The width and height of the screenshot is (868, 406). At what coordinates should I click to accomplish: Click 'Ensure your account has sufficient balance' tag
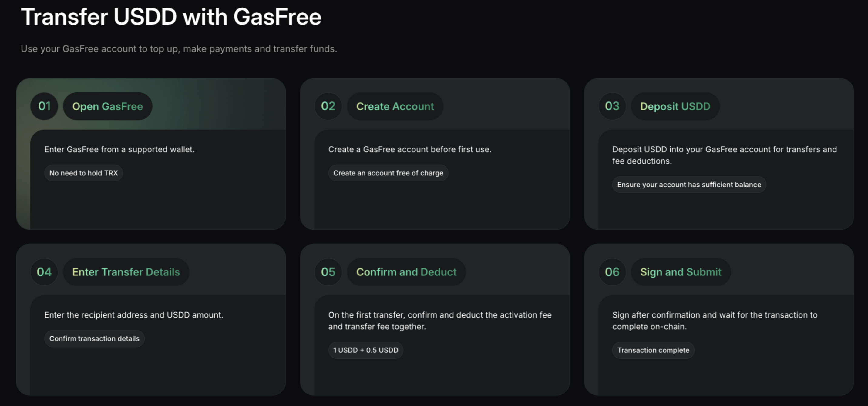point(689,185)
